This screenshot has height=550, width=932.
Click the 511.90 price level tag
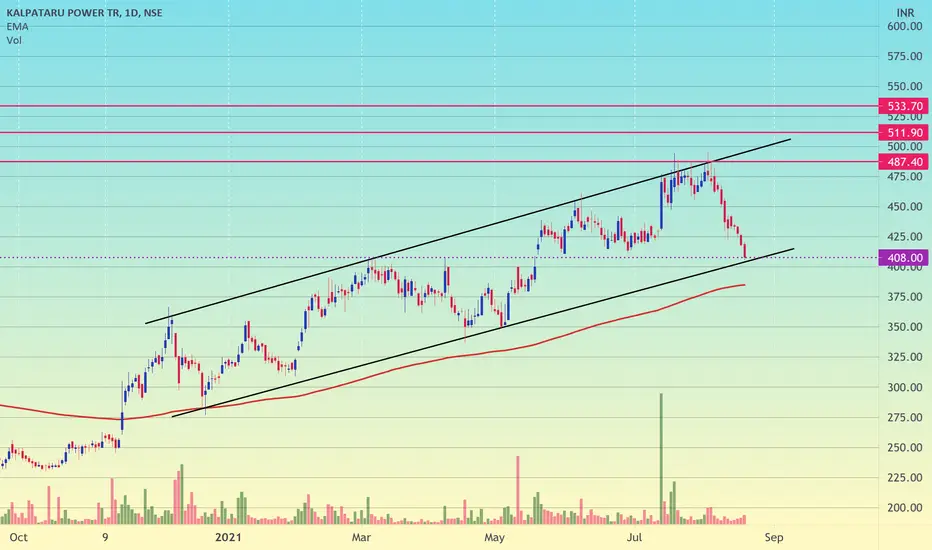click(903, 133)
